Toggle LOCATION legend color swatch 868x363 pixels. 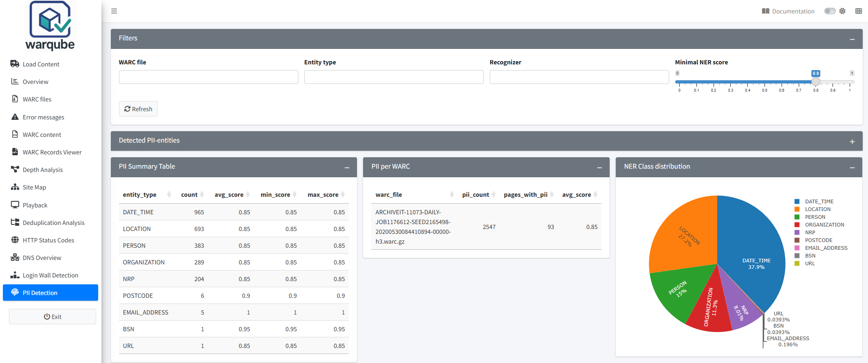tap(797, 209)
